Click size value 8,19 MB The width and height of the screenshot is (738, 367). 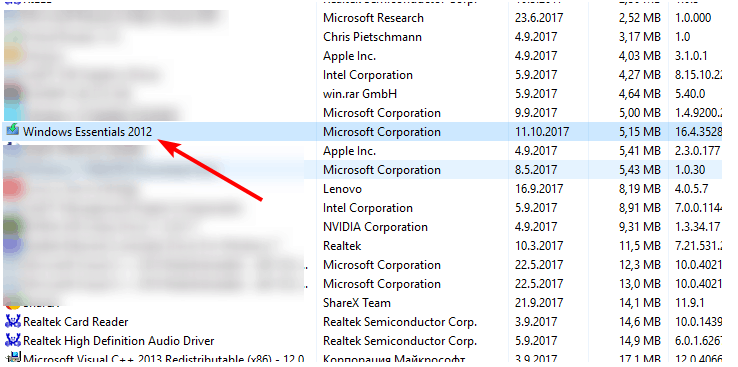640,189
